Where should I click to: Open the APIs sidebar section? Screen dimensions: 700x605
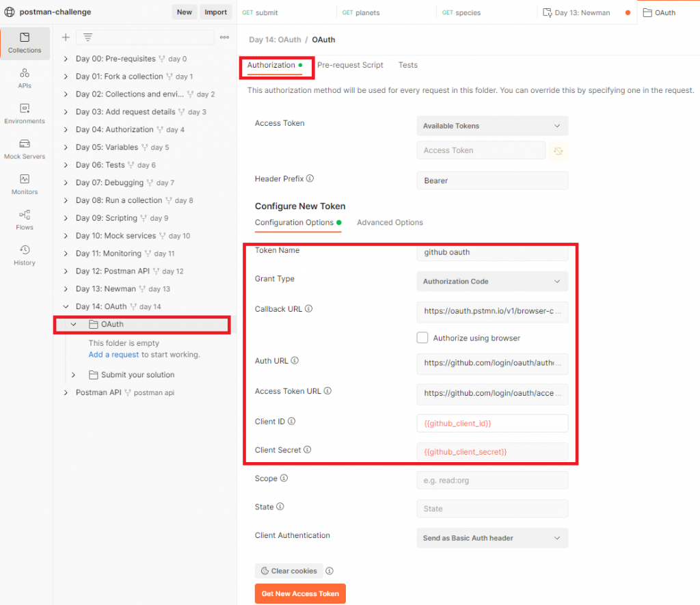pyautogui.click(x=25, y=78)
